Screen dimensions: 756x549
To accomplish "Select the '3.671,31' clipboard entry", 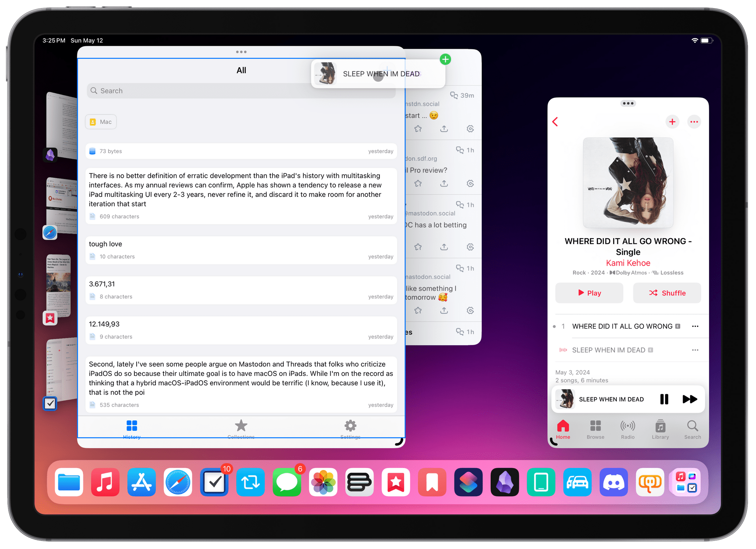I will 241,290.
